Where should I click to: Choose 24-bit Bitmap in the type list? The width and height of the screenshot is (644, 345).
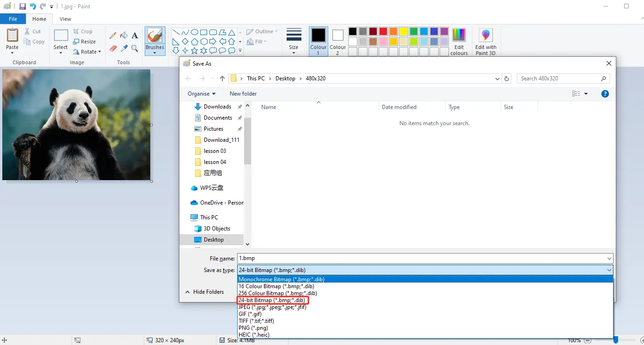272,300
